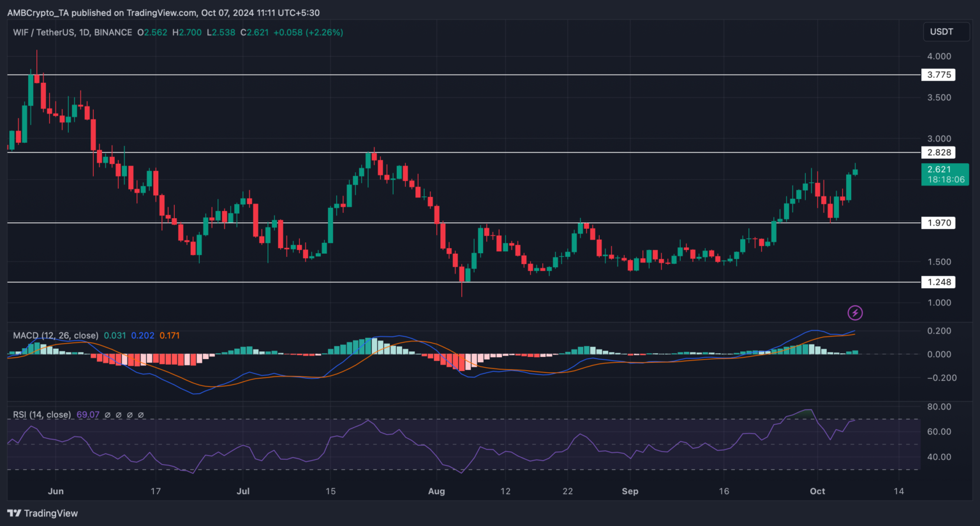Click the Oct label on time axis
This screenshot has width=980, height=526.
(817, 491)
